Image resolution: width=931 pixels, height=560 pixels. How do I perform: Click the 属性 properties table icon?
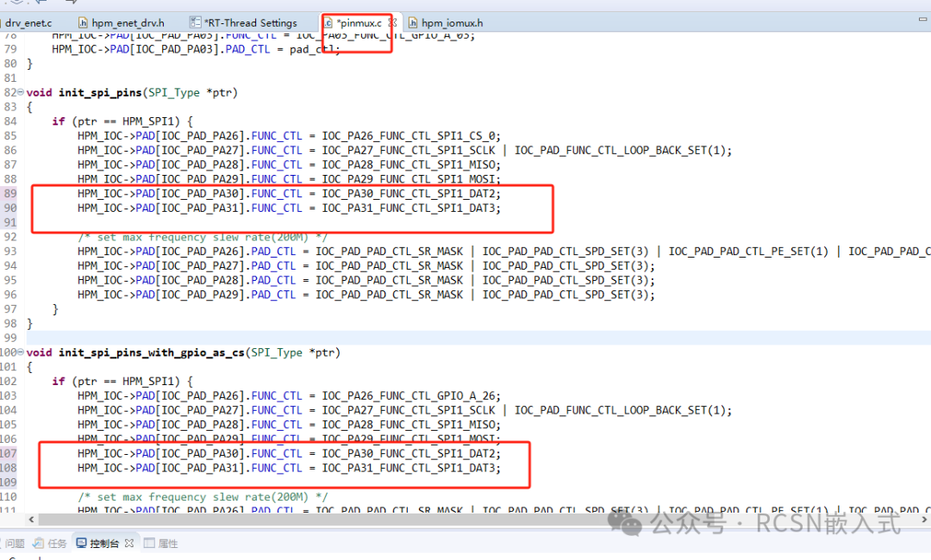coord(149,544)
